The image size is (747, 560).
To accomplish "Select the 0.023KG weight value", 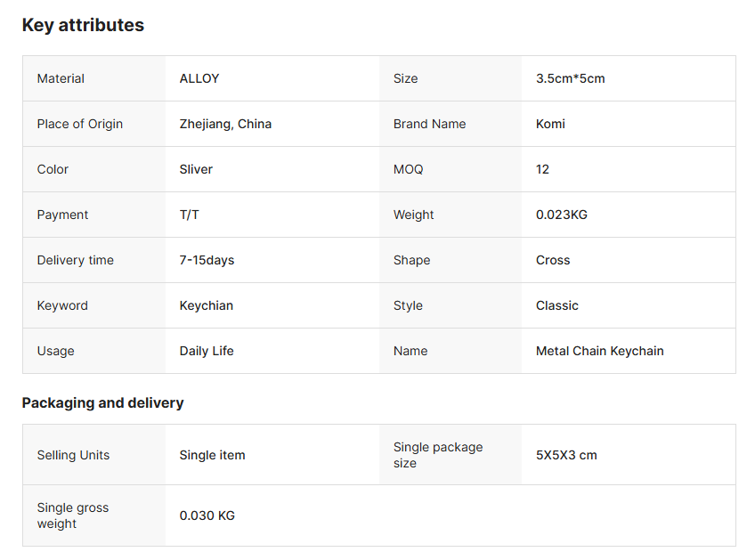I will [x=561, y=215].
